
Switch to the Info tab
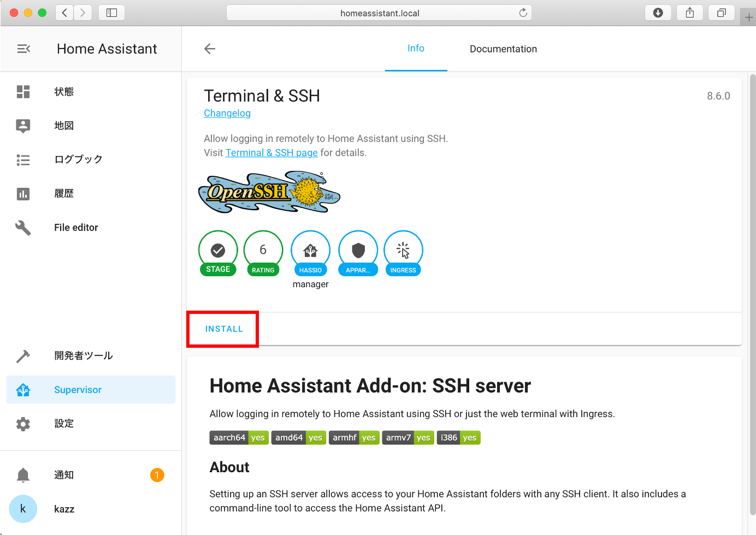pos(416,49)
